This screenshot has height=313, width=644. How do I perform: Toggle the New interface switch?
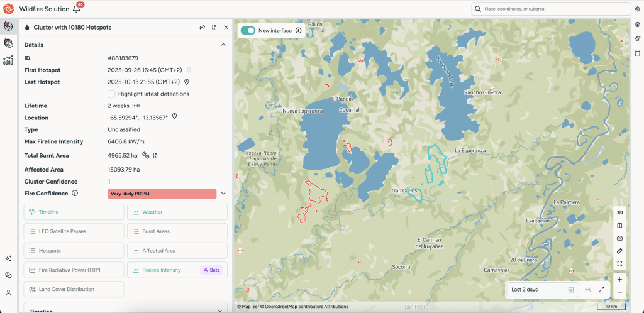(x=248, y=30)
